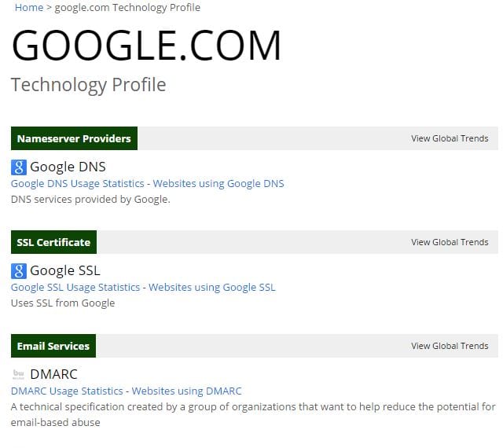Select the Nameserver Providers section header

coord(74,138)
